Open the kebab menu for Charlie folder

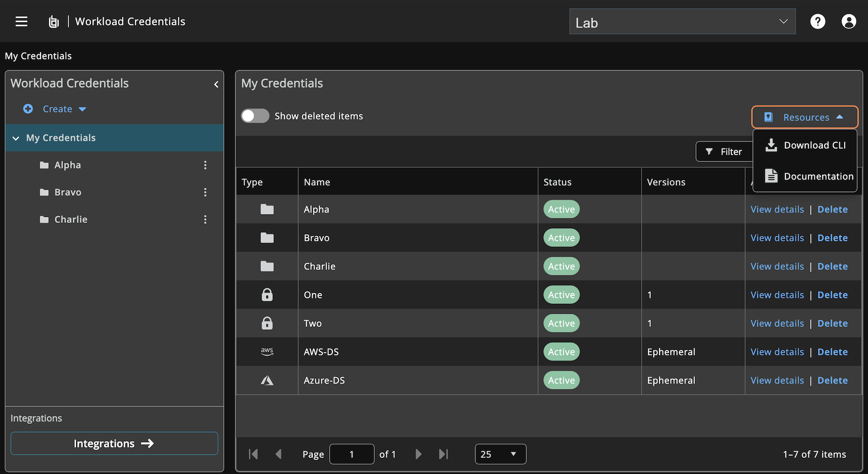(x=205, y=219)
